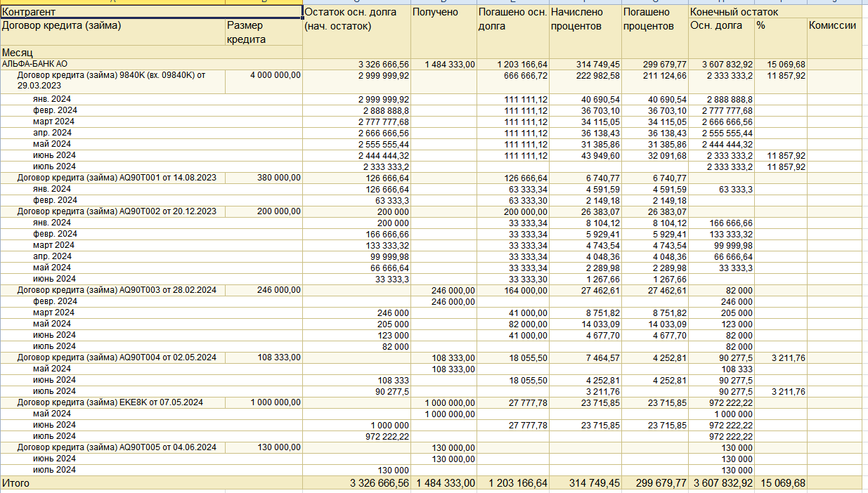
Task: Select the Итого totals row label
Action: coord(16,483)
